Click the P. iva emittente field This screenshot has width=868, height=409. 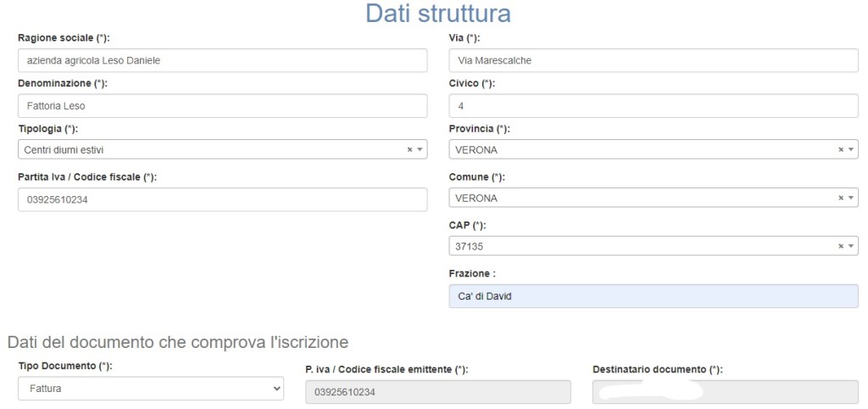[x=437, y=392]
